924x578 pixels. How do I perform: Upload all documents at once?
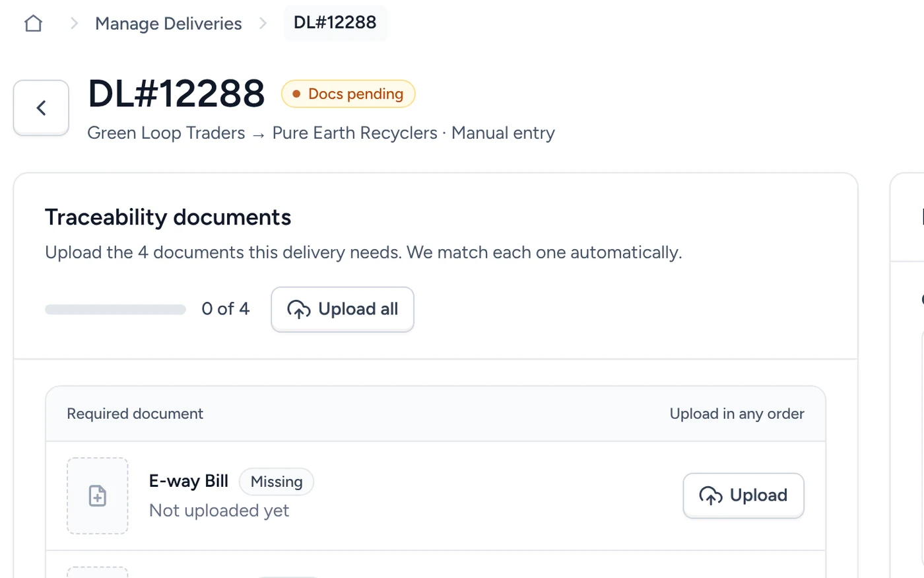click(x=343, y=309)
